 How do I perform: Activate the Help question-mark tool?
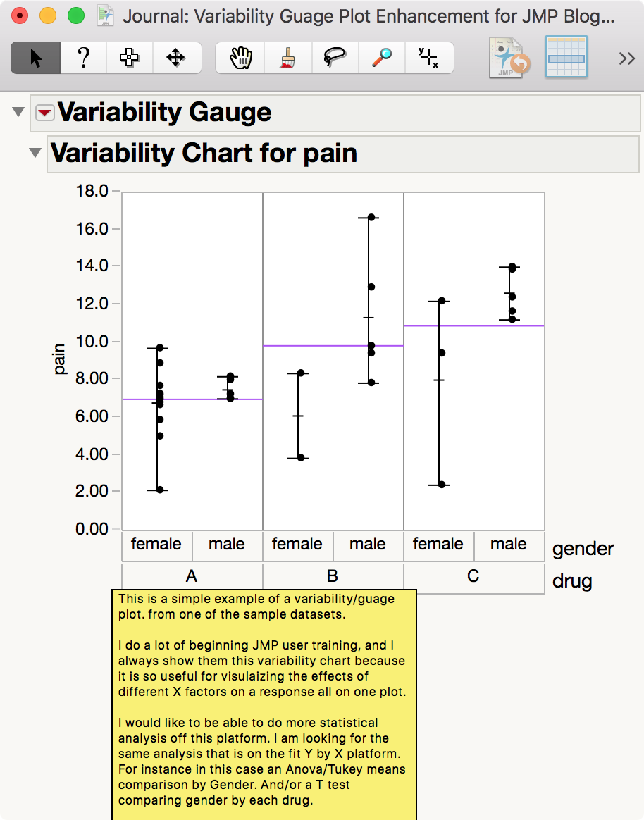[84, 58]
